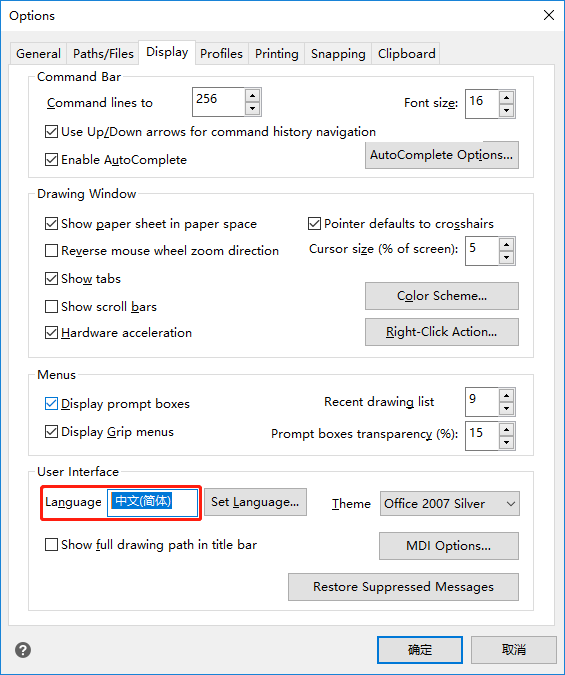Check Show full drawing path in title bar
565x675 pixels.
coord(51,545)
